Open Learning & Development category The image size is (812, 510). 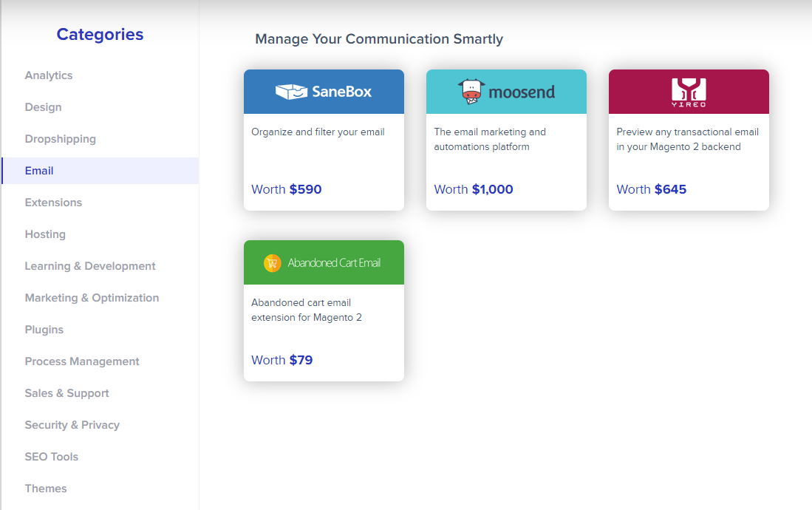pos(90,266)
